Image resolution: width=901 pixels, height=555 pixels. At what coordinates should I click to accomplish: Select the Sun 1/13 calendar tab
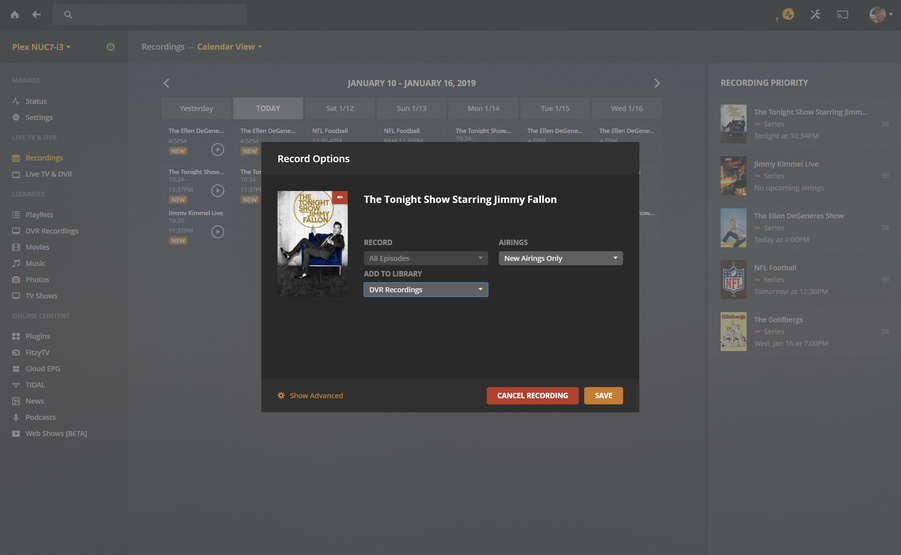[x=411, y=108]
